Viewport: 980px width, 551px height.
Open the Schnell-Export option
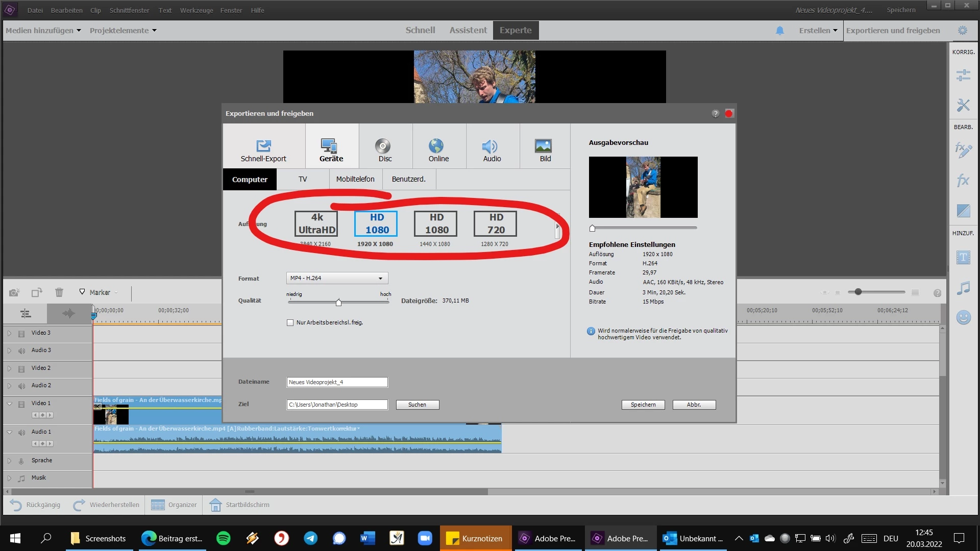(263, 147)
